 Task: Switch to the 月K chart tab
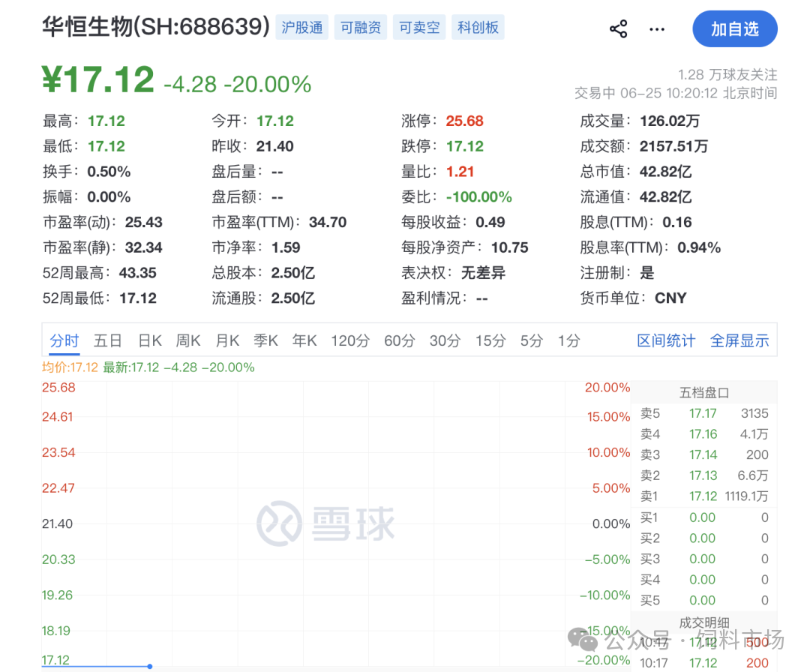click(227, 341)
